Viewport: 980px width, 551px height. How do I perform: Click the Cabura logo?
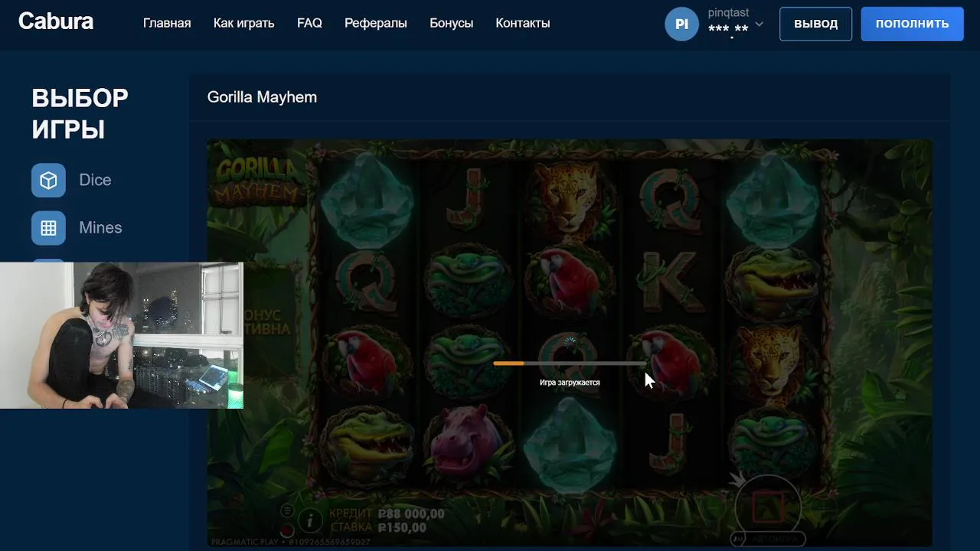[x=56, y=21]
